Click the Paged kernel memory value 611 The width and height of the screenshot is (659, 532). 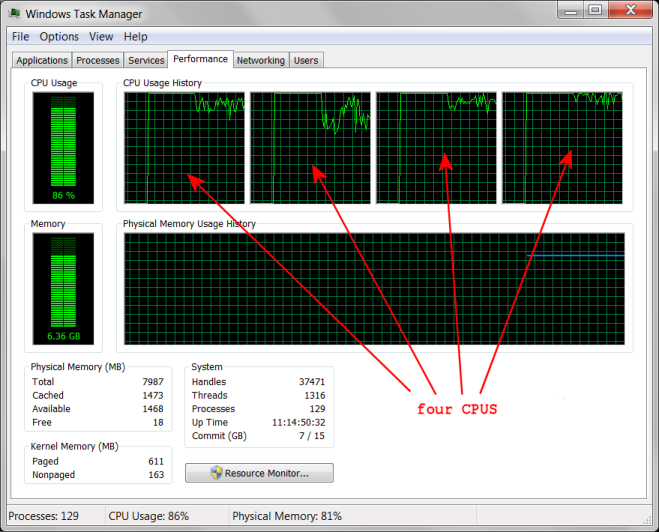click(156, 461)
